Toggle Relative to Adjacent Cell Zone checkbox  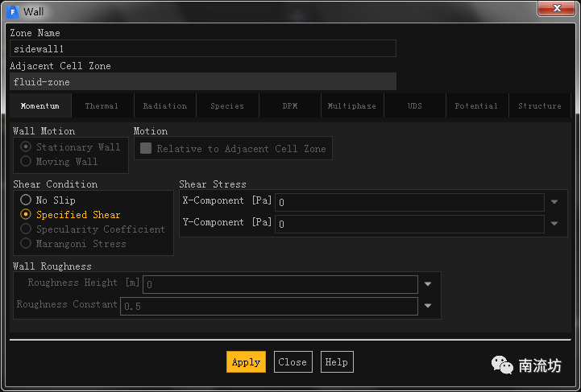pyautogui.click(x=146, y=148)
